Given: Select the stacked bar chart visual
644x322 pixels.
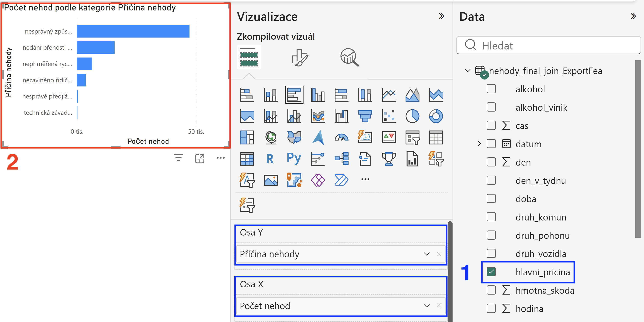Looking at the screenshot, I should (x=247, y=95).
